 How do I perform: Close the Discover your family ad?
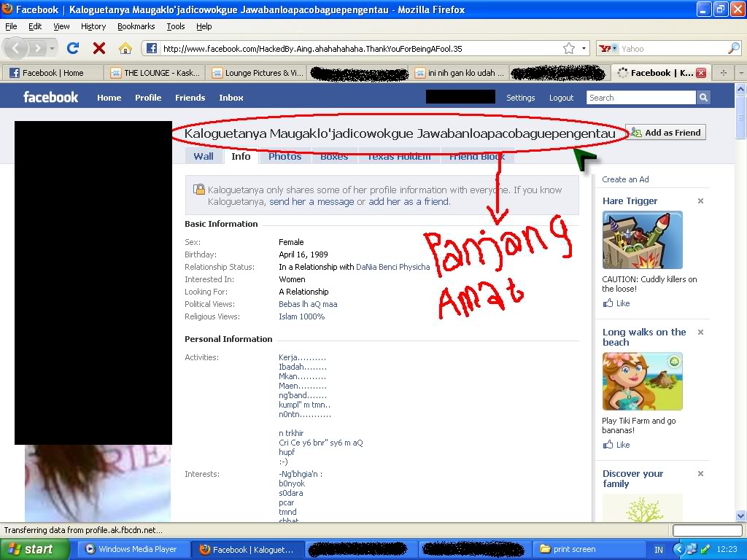(700, 473)
